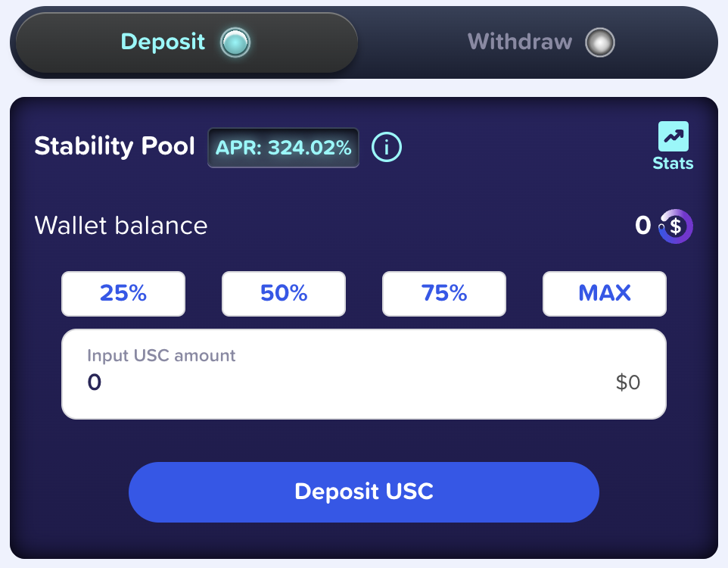
Task: Choose the 75% amount preset
Action: [444, 293]
